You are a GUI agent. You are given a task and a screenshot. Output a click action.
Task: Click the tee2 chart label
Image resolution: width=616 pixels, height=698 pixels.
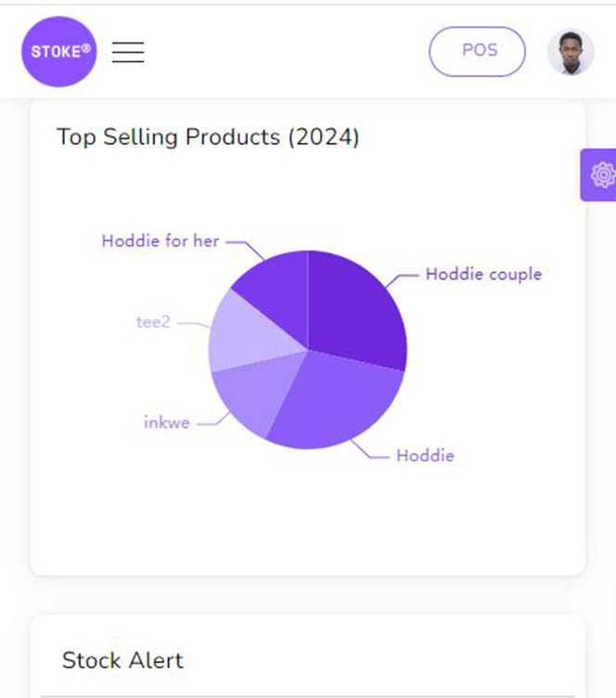(153, 322)
